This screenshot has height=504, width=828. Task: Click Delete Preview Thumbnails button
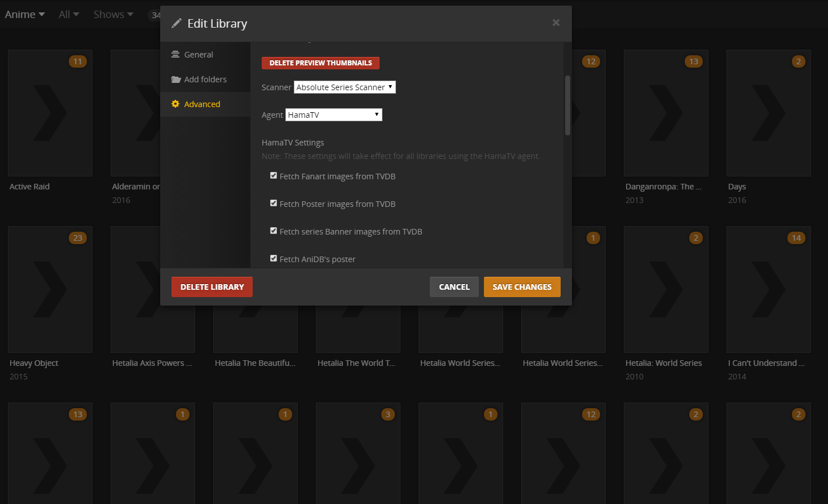tap(320, 63)
